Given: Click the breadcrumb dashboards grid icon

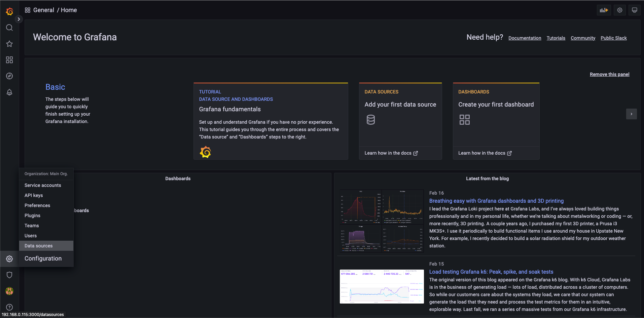Looking at the screenshot, I should (28, 10).
